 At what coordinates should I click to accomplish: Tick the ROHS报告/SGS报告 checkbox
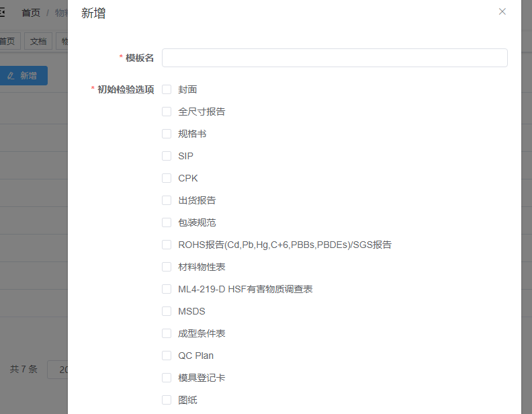[167, 245]
